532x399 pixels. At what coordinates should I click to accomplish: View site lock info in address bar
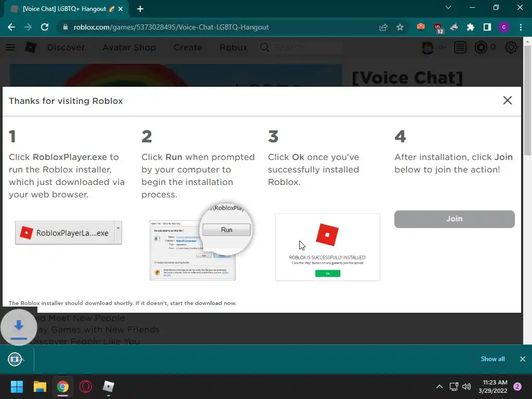pyautogui.click(x=65, y=27)
